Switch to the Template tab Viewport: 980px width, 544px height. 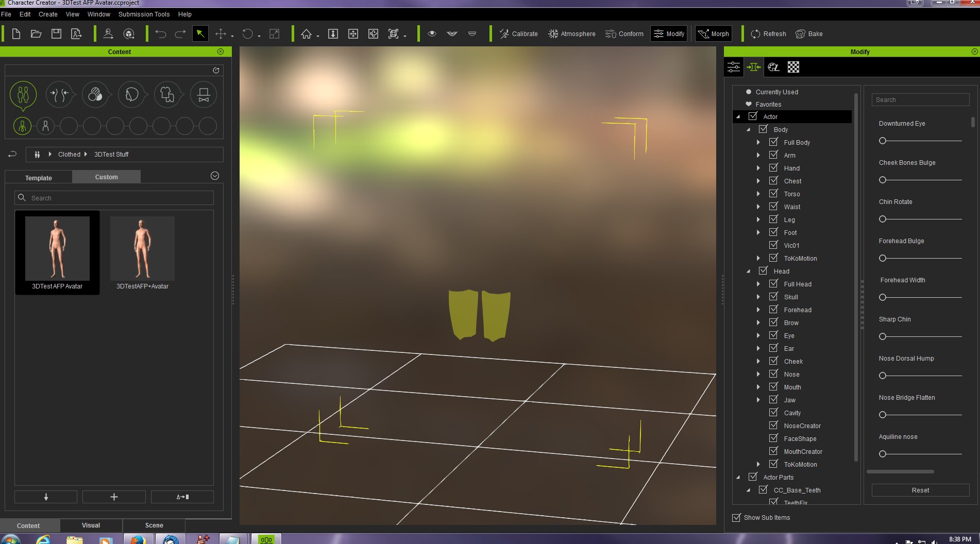pyautogui.click(x=39, y=178)
